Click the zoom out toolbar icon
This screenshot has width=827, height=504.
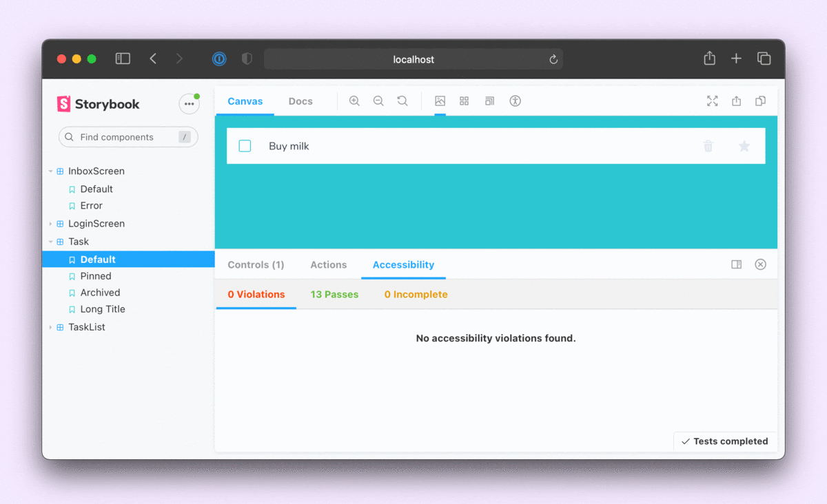378,101
